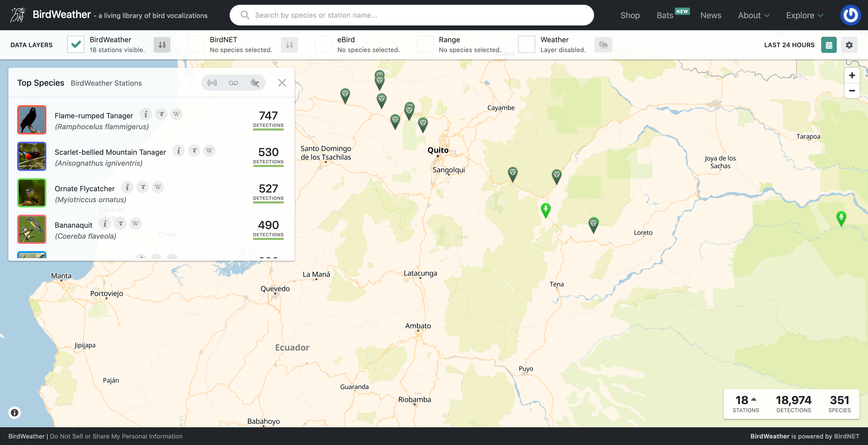Expand the Explore menu
Image resolution: width=868 pixels, height=445 pixels.
[x=805, y=15]
